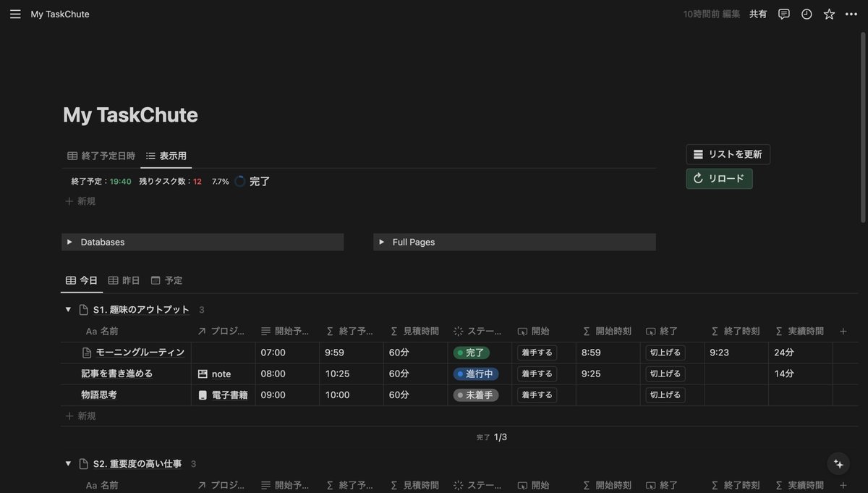
Task: Click the リロード button
Action: [x=719, y=179]
